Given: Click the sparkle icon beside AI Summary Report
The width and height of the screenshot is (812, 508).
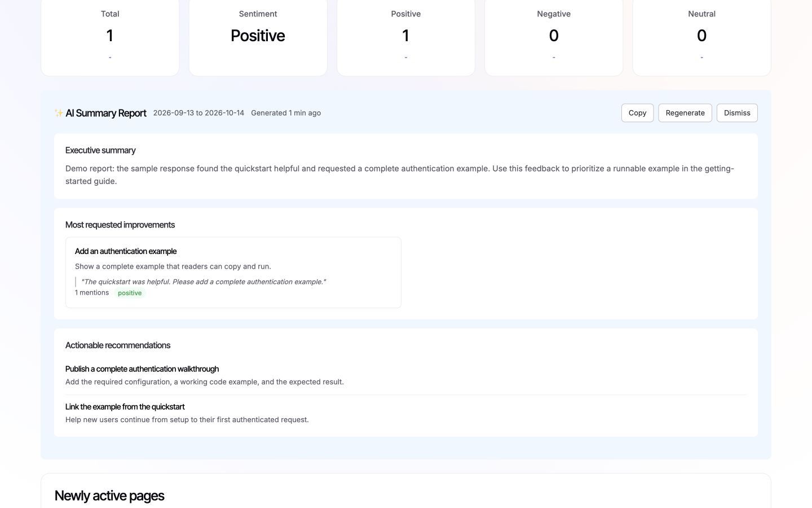Looking at the screenshot, I should [x=59, y=113].
